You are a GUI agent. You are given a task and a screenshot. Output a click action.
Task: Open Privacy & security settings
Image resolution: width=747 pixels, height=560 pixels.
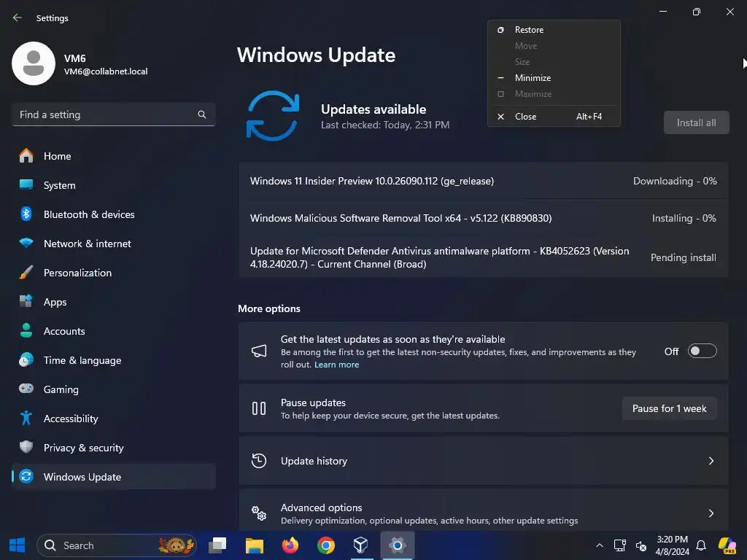[x=113, y=448]
